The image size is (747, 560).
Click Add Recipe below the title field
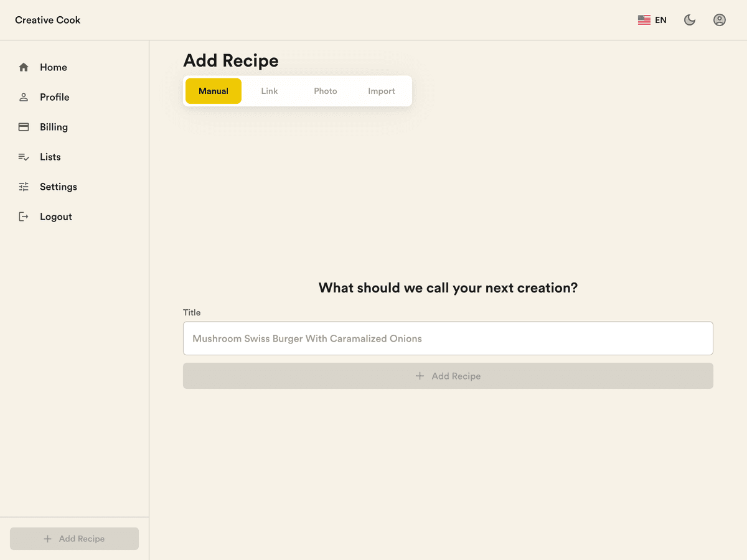coord(448,376)
